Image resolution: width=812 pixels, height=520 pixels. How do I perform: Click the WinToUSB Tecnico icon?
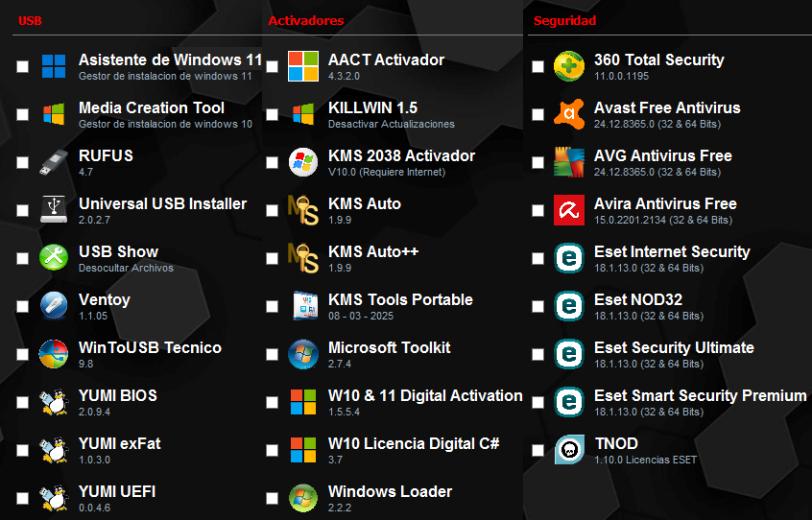coord(54,354)
